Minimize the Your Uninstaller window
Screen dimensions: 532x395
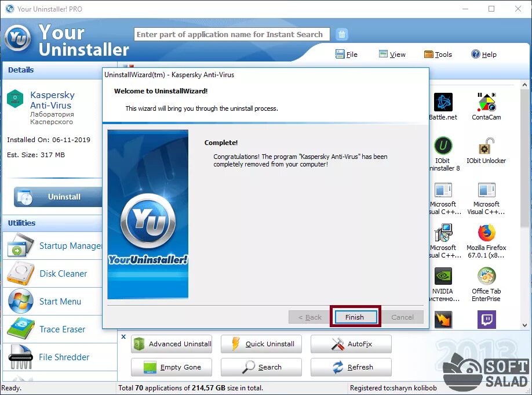click(465, 9)
